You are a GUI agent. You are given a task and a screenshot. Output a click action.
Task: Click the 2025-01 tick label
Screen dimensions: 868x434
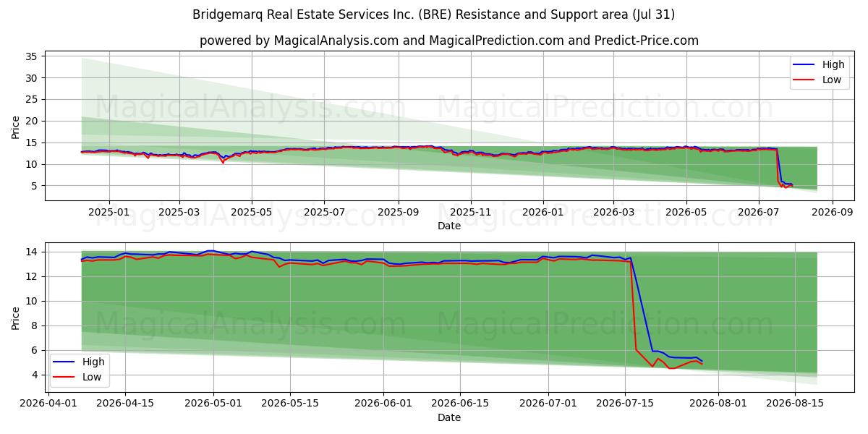tap(109, 211)
